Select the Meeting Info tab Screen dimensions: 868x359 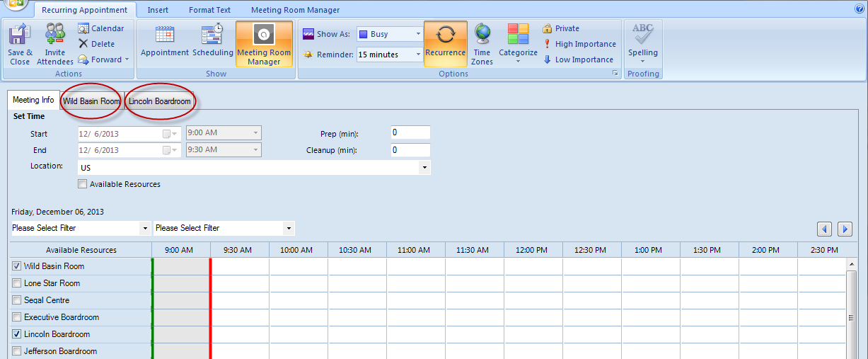(x=33, y=100)
